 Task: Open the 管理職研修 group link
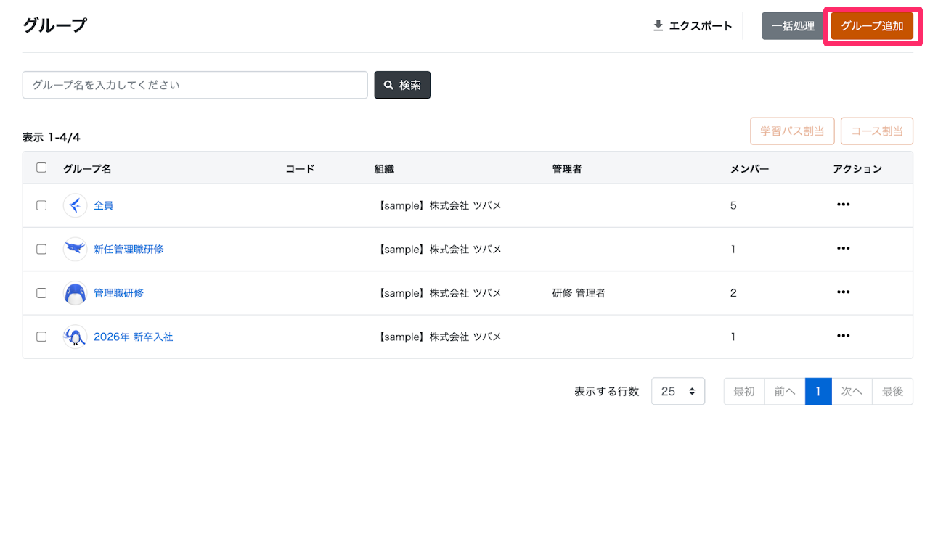tap(118, 293)
